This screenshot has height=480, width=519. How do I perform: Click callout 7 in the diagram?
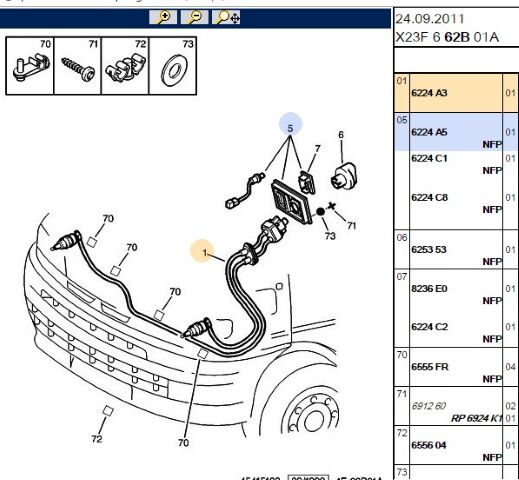[317, 148]
